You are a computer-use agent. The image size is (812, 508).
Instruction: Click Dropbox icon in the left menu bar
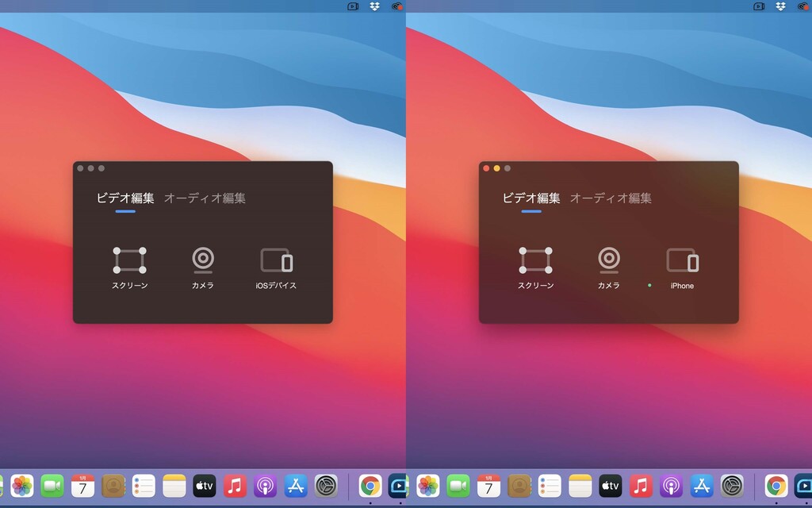374,6
